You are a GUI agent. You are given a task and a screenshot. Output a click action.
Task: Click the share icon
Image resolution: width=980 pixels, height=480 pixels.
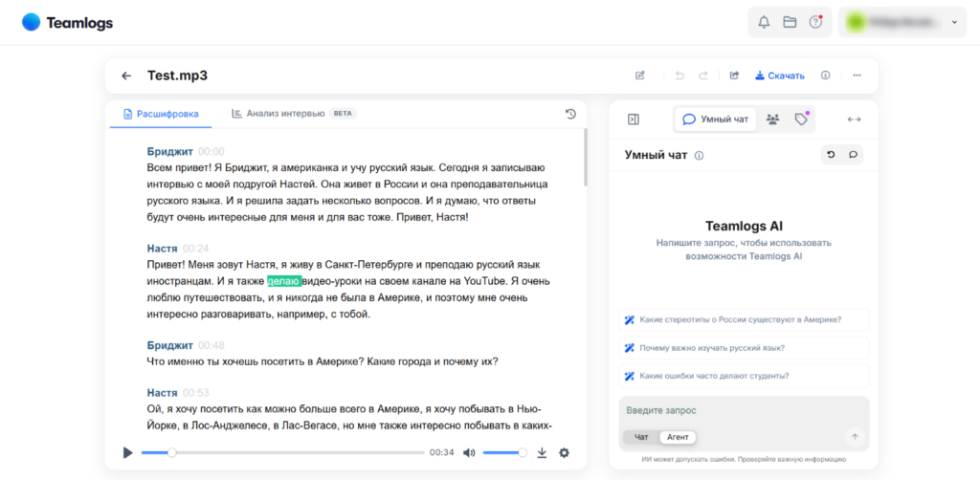point(734,76)
